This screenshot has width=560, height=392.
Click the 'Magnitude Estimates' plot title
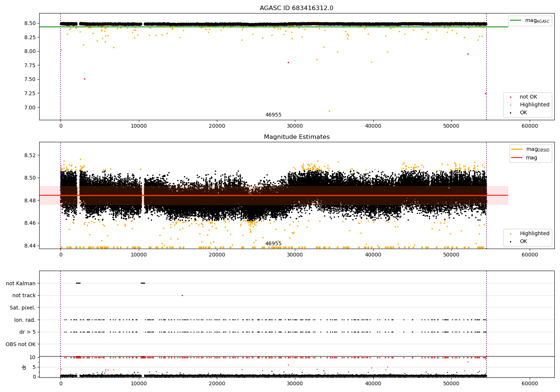point(296,137)
